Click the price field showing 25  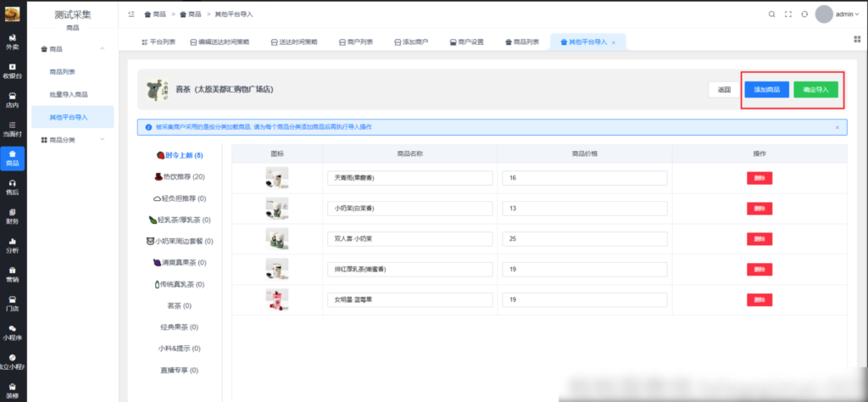coord(584,237)
